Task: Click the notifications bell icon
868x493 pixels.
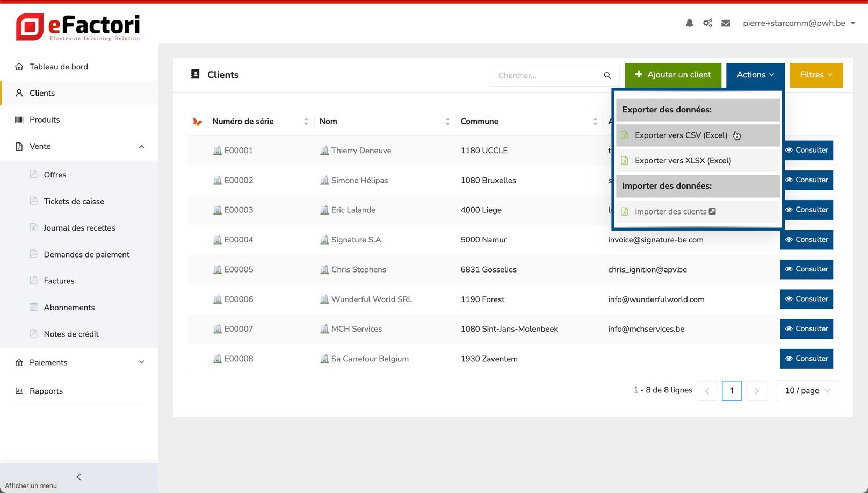Action: pyautogui.click(x=689, y=23)
